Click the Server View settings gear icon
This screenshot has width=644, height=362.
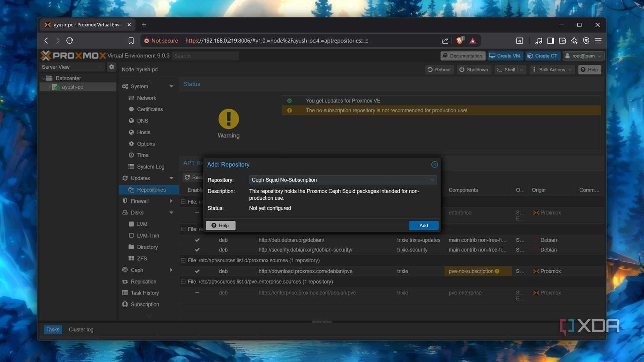[x=112, y=67]
